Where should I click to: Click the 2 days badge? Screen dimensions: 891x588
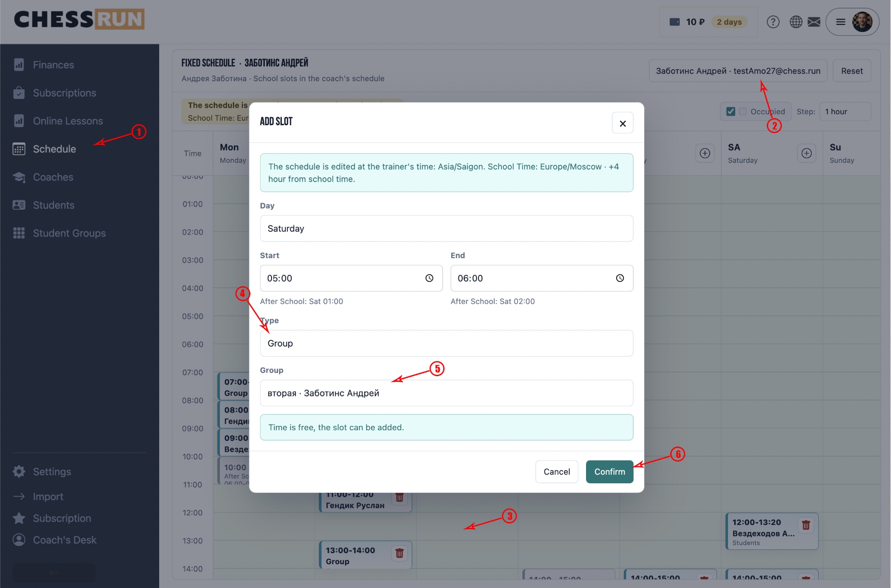click(x=729, y=22)
